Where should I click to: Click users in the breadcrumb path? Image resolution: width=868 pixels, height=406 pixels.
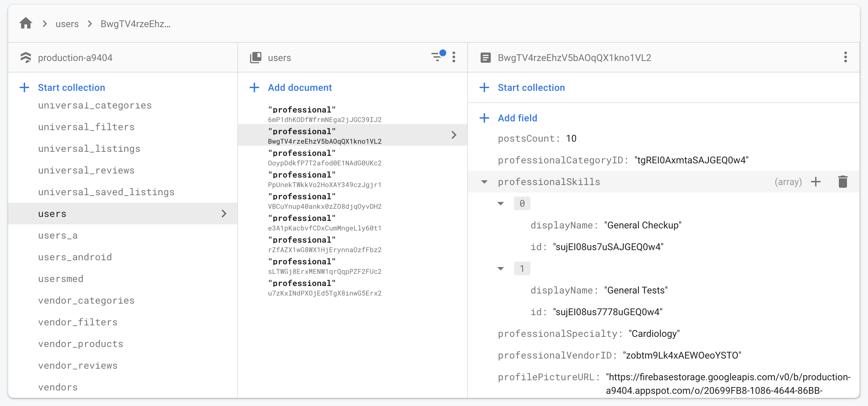(x=67, y=24)
